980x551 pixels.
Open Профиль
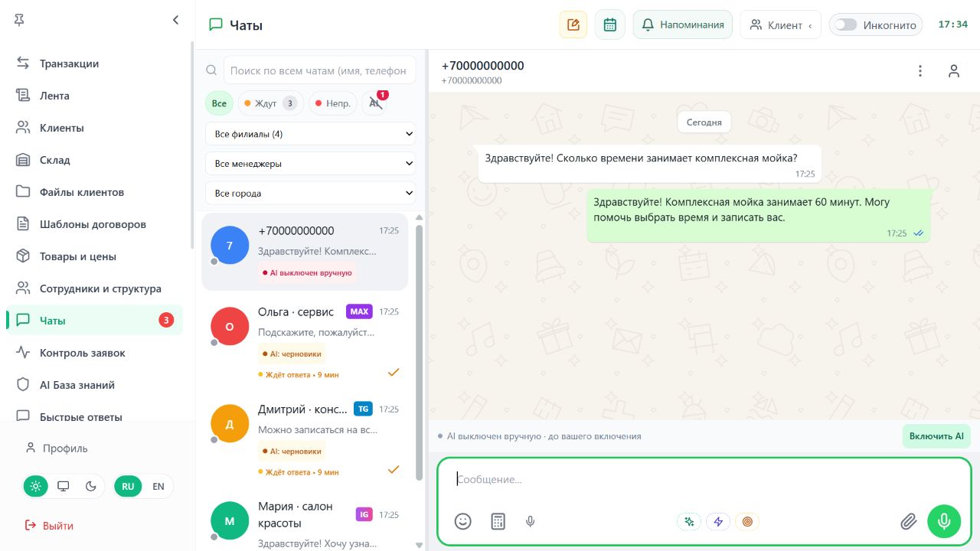point(57,448)
